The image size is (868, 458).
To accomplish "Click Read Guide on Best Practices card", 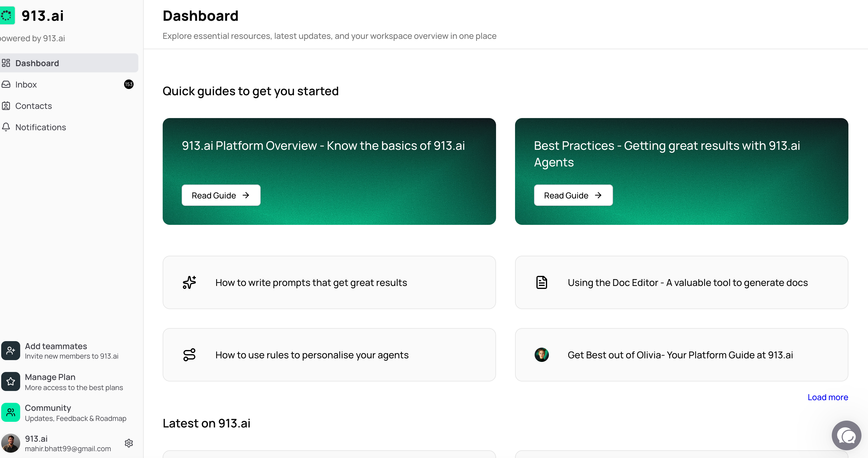I will point(573,195).
